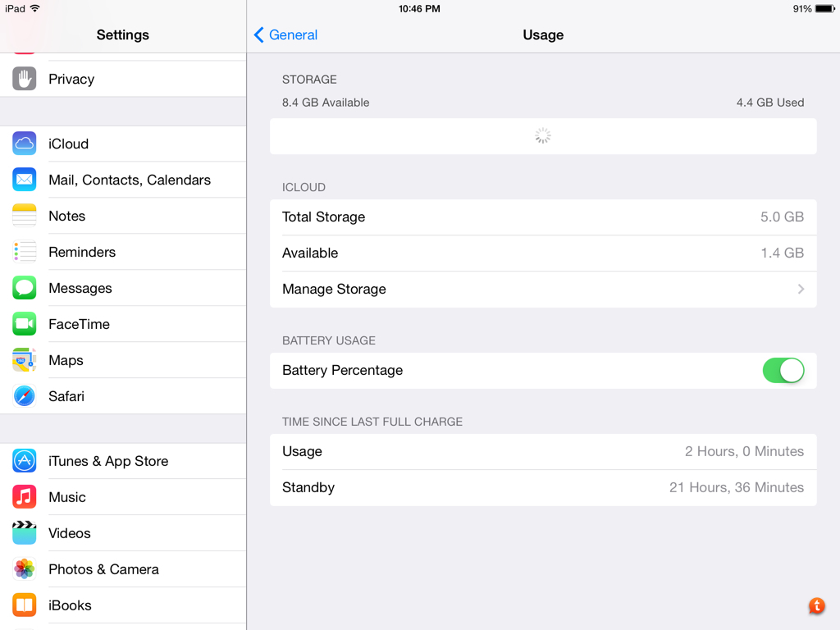840x630 pixels.
Task: Select FaceTime in sidebar
Action: point(123,323)
